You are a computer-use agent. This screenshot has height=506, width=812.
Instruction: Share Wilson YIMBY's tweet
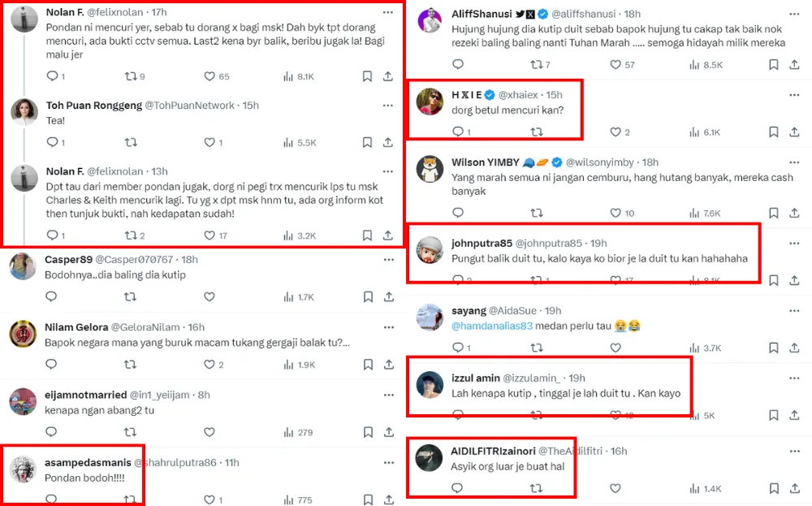click(794, 213)
